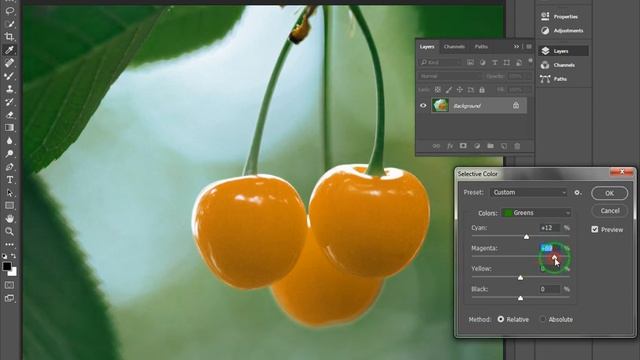Add a layer style (fx)
This screenshot has height=360, width=640.
coord(450,146)
